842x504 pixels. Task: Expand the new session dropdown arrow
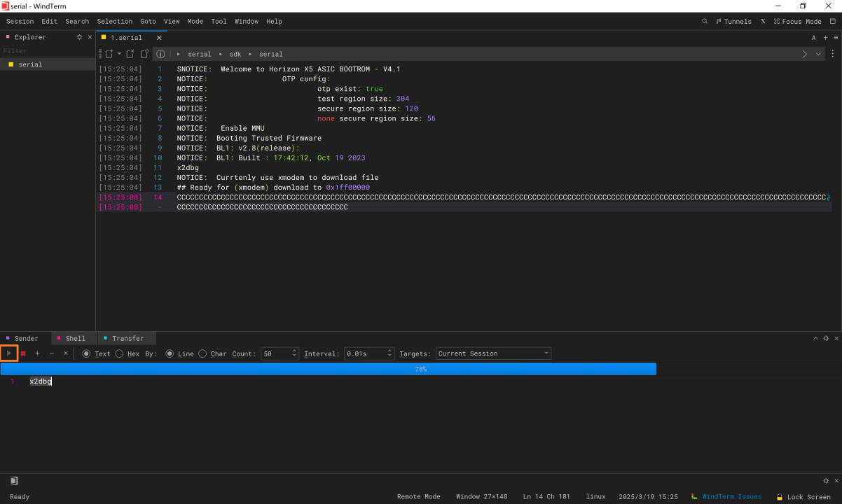point(119,54)
